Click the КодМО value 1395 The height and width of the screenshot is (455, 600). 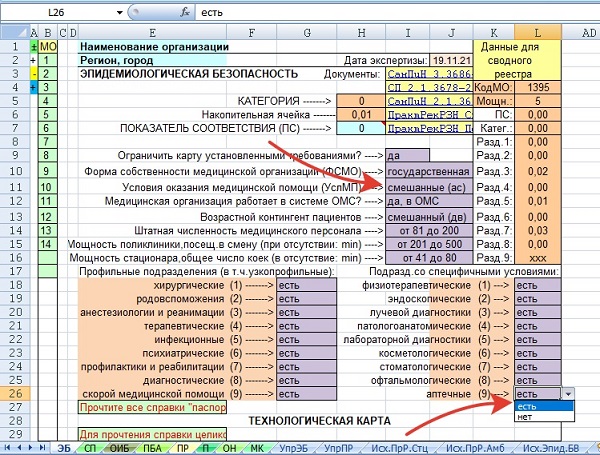(x=538, y=88)
